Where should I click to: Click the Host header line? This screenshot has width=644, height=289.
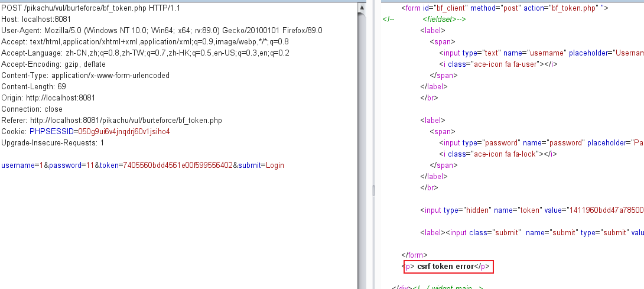pyautogui.click(x=35, y=19)
